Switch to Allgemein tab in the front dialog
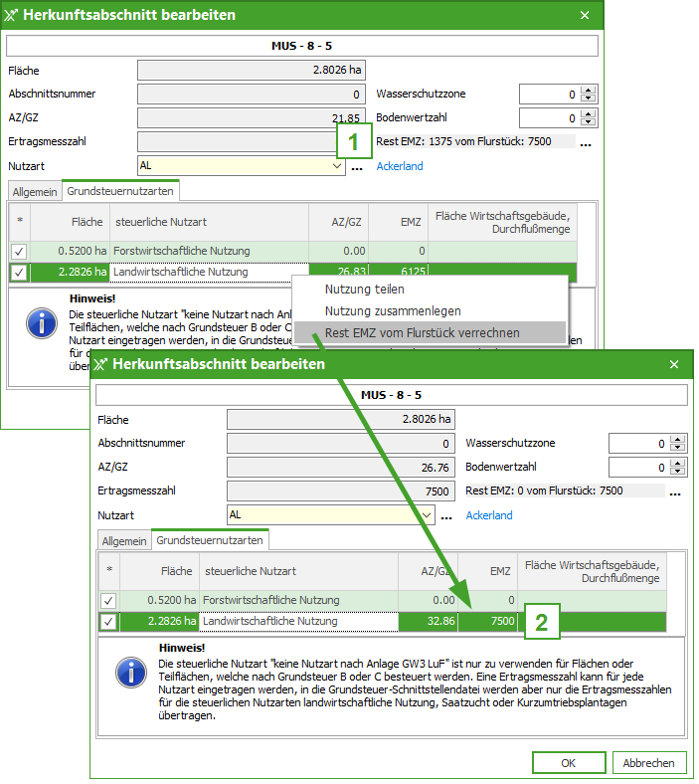Viewport: 699px width, 784px height. pos(123,540)
